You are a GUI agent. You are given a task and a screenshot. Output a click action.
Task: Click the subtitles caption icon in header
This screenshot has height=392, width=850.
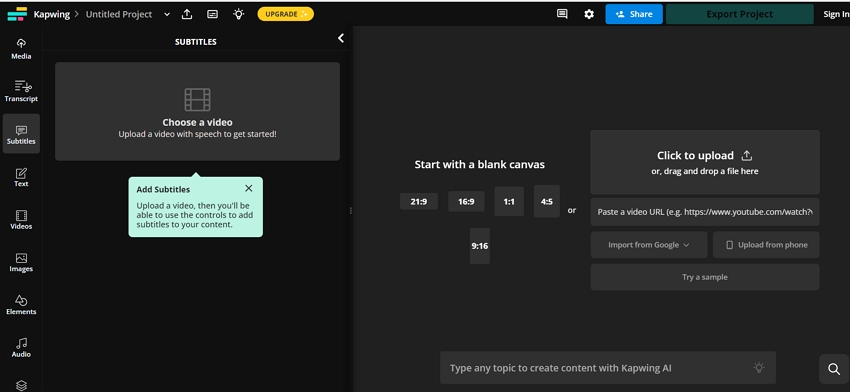212,14
